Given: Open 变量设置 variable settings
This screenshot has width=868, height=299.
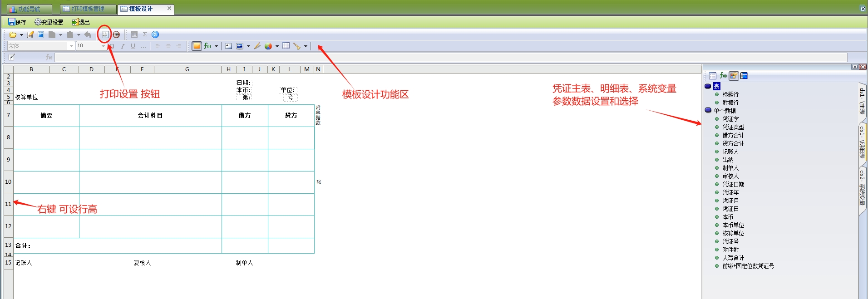Looking at the screenshot, I should point(49,22).
